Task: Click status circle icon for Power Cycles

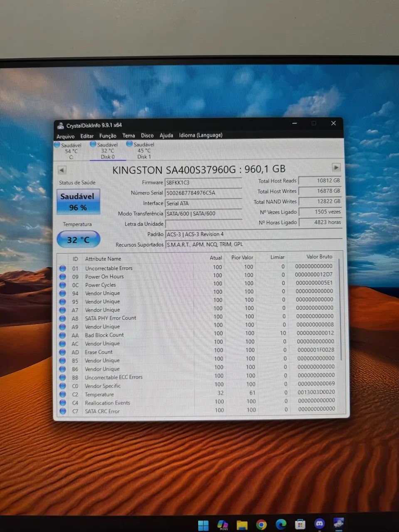Action: pyautogui.click(x=63, y=285)
